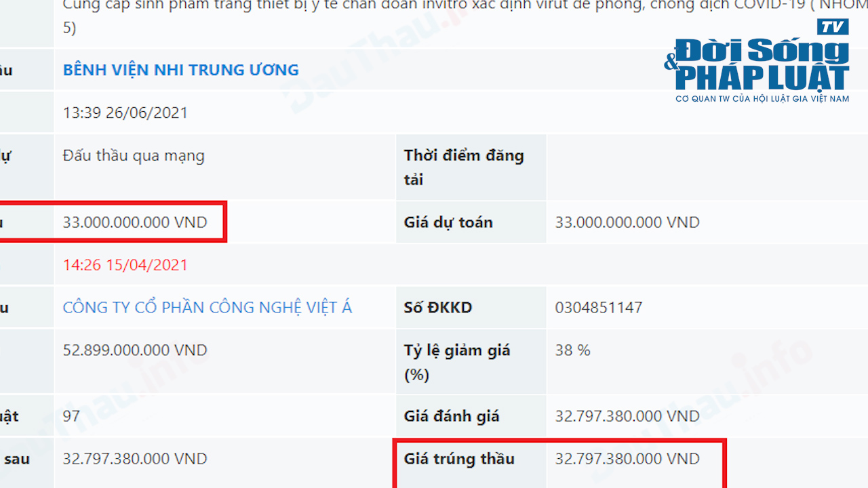Click the Giá trúng thầu label

tap(459, 459)
